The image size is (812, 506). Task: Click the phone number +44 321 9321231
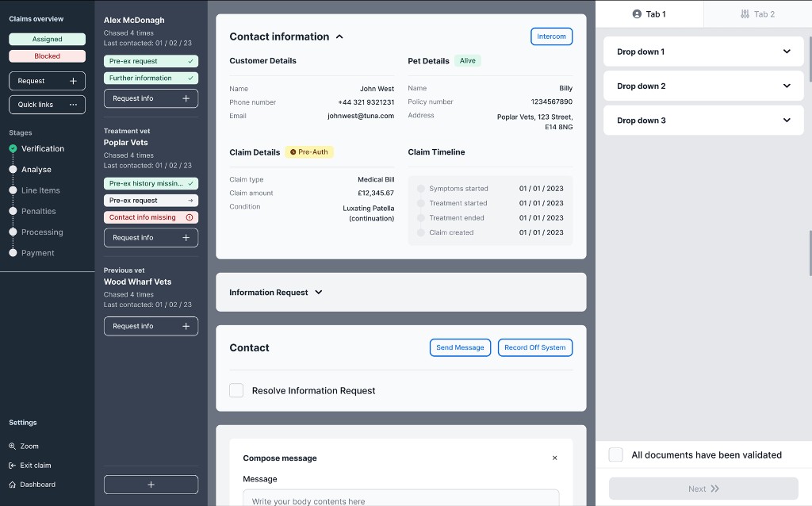pyautogui.click(x=366, y=102)
